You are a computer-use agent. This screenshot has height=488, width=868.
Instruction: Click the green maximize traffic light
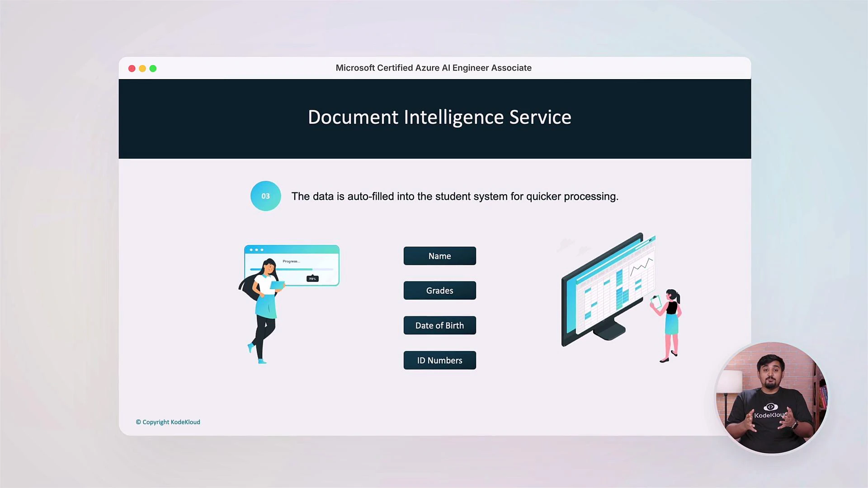153,68
